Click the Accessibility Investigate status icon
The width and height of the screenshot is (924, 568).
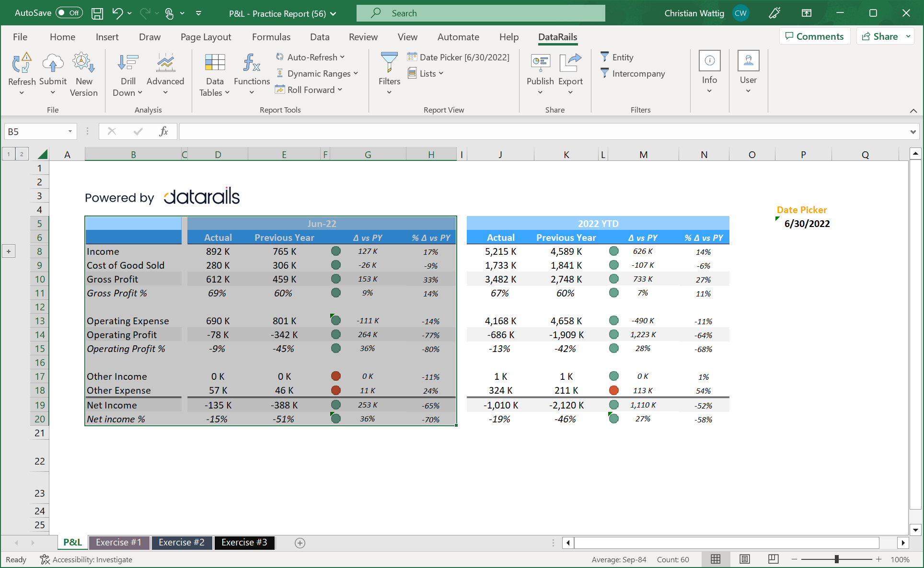coord(45,559)
